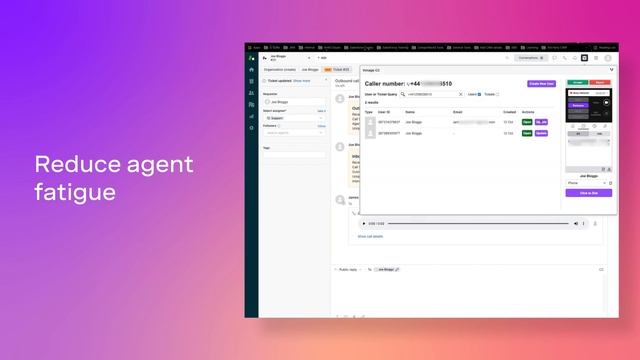
Task: Open the Public reply type dropdown
Action: coord(349,269)
